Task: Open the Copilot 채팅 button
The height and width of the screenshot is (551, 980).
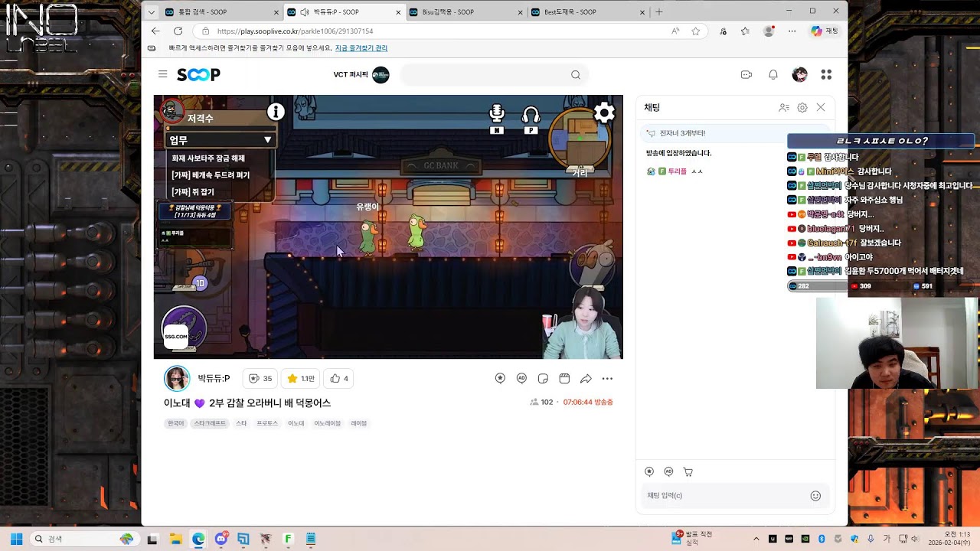Action: [825, 31]
